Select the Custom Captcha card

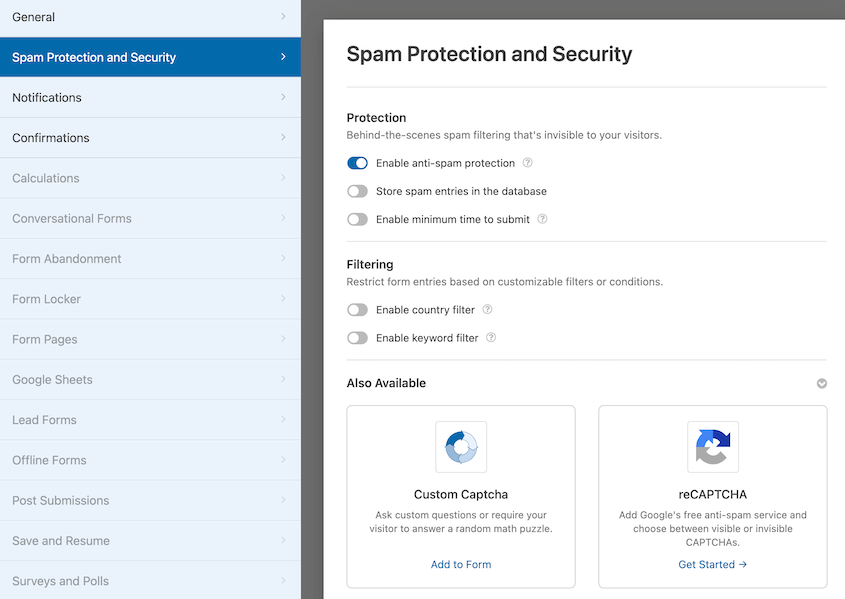coord(460,496)
